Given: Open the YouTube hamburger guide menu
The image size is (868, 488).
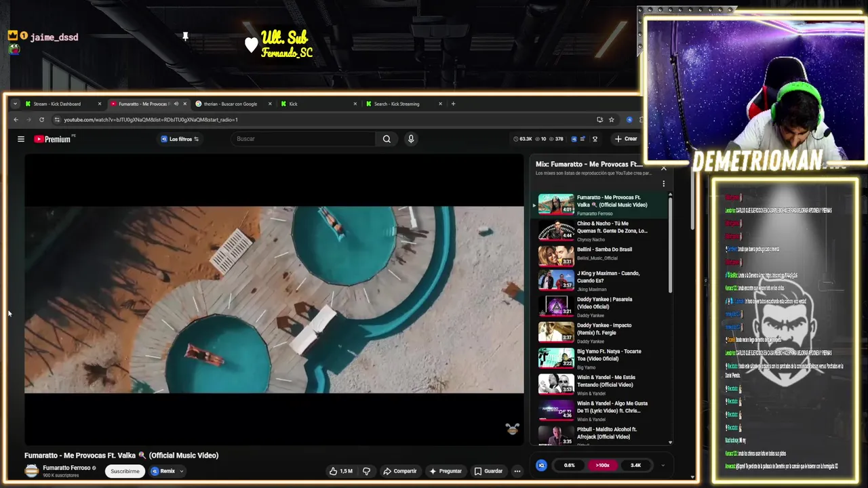Looking at the screenshot, I should (21, 139).
